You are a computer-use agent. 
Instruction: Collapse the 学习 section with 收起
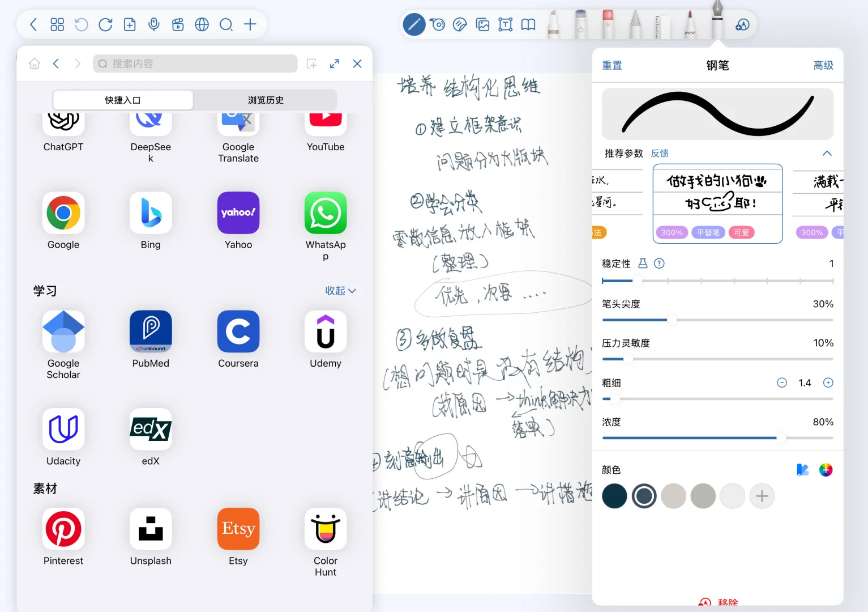(x=340, y=291)
